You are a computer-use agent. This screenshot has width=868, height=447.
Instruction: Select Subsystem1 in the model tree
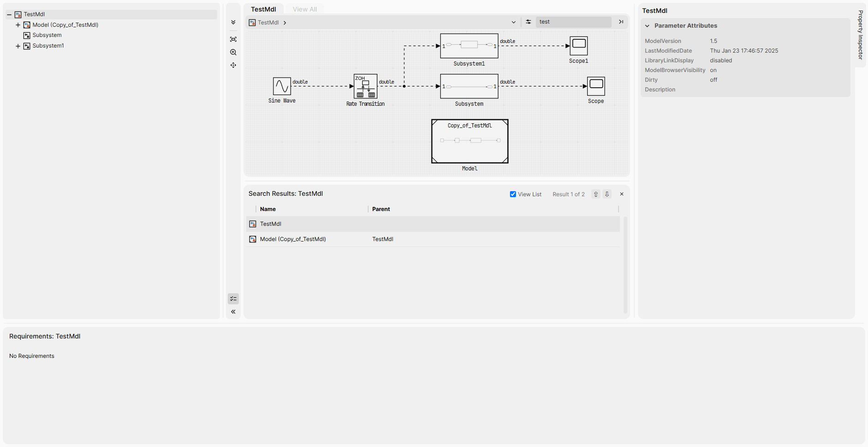click(48, 46)
